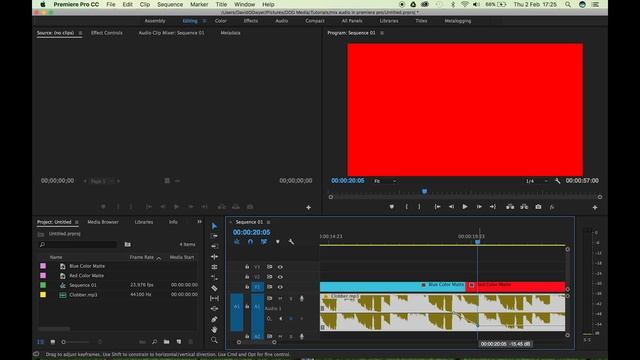Open the Marker menu
Screen dimensions: 640x360
[x=199, y=4]
